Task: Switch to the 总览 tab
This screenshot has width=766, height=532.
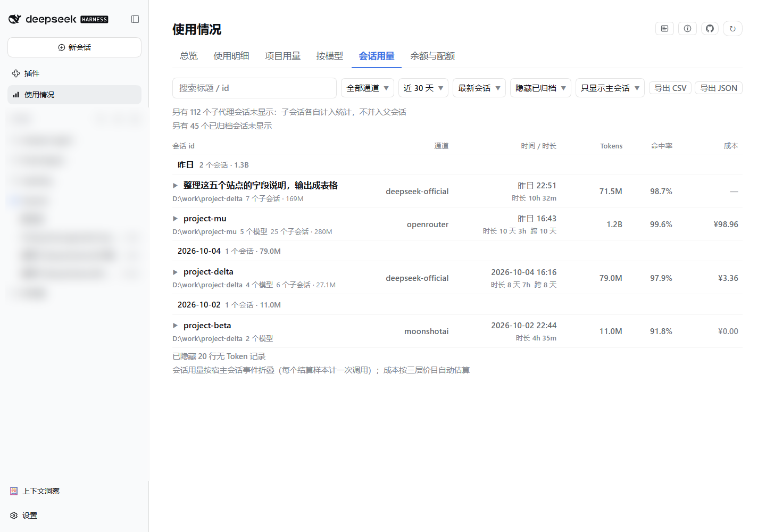Action: 188,56
